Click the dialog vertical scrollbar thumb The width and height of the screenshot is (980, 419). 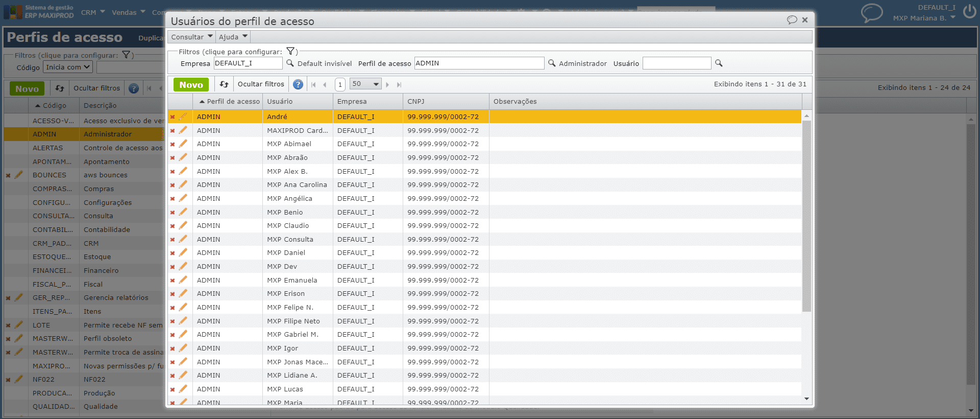point(806,216)
